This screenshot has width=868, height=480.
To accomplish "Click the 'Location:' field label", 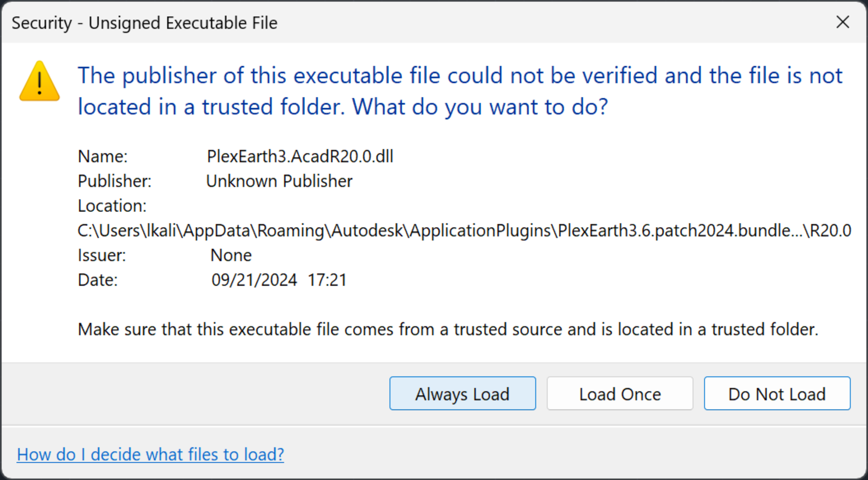I will (x=112, y=206).
